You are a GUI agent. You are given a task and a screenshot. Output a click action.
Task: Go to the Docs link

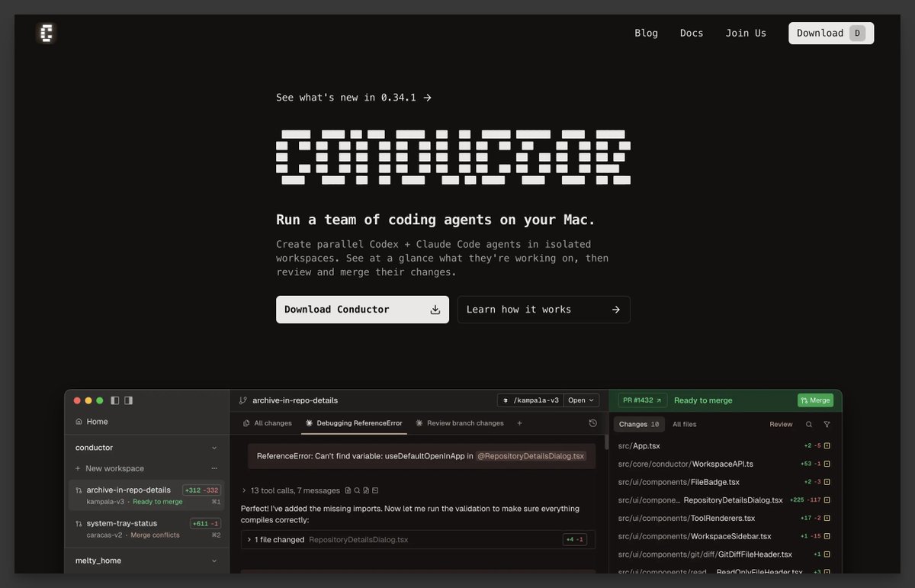(x=692, y=33)
